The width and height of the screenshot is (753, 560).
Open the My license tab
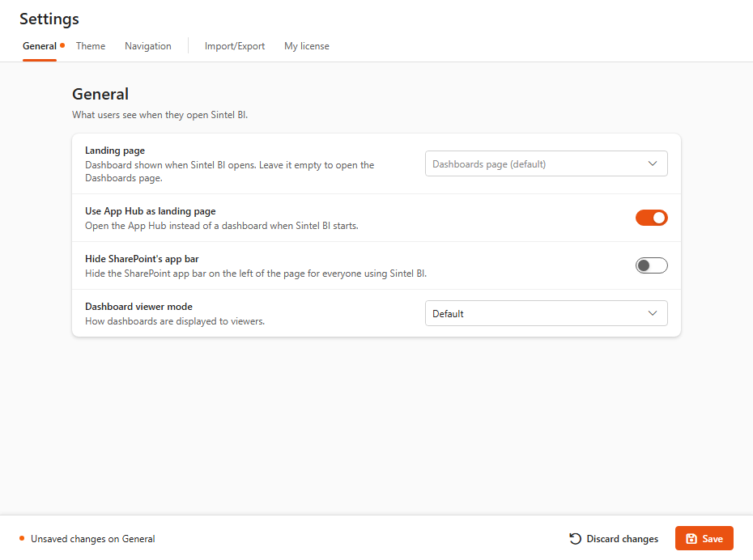(x=307, y=46)
